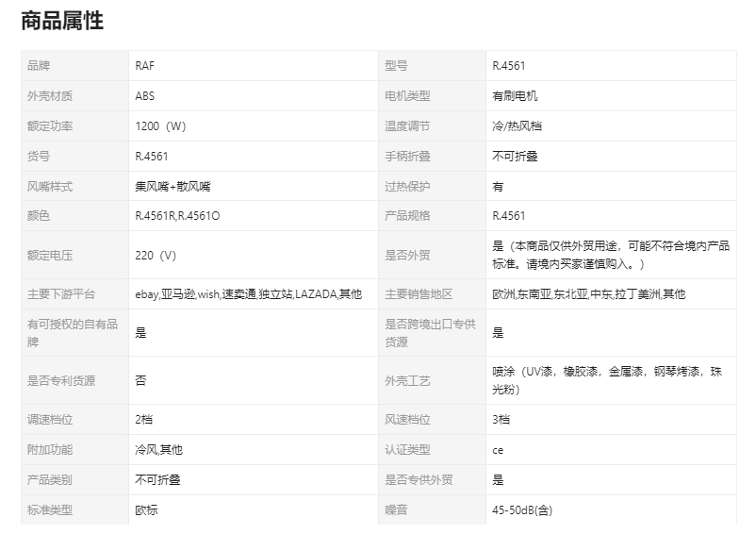Click the 有可授权的自有品牌 label
756x534 pixels.
73,333
